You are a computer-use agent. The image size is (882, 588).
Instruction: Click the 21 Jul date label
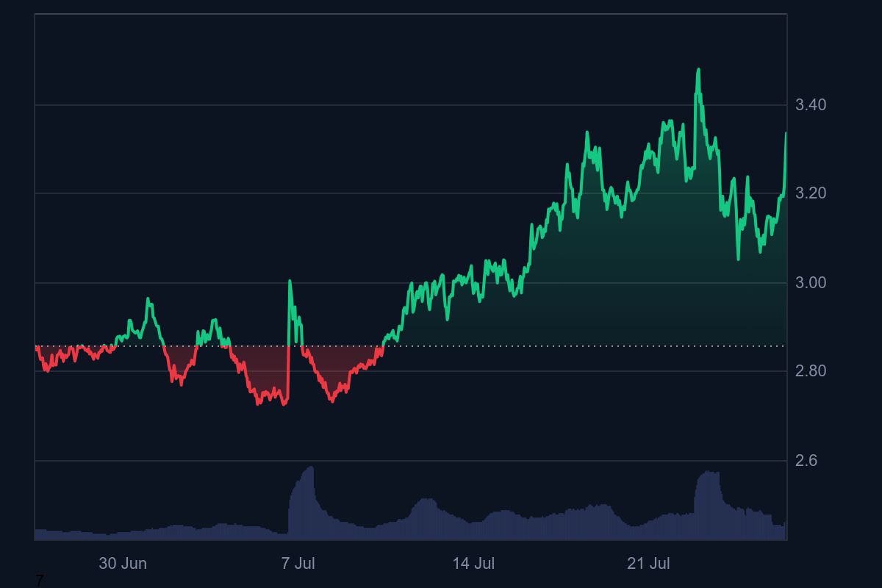(x=648, y=564)
